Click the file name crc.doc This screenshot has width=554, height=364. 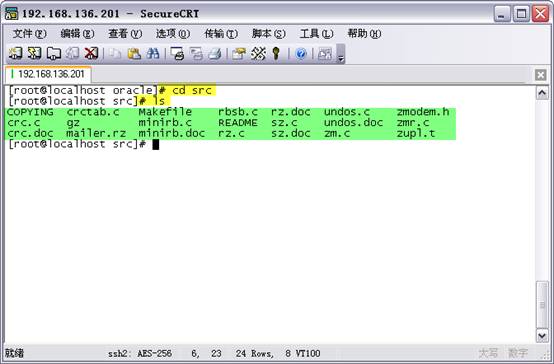pyautogui.click(x=30, y=133)
